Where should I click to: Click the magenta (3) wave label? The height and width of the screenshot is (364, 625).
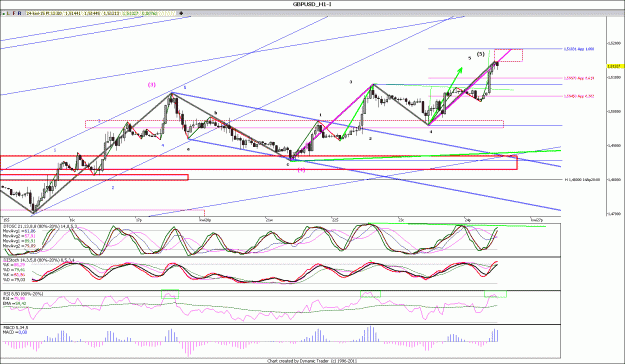tap(152, 85)
